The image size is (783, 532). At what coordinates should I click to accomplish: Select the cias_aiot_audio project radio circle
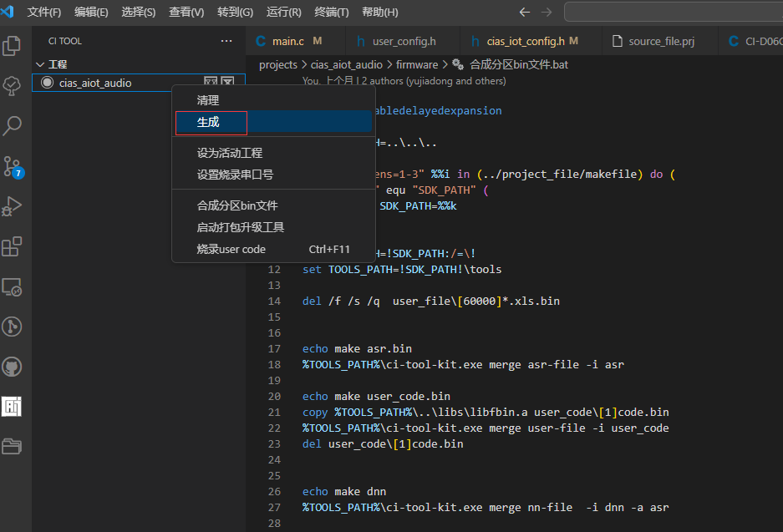[47, 83]
